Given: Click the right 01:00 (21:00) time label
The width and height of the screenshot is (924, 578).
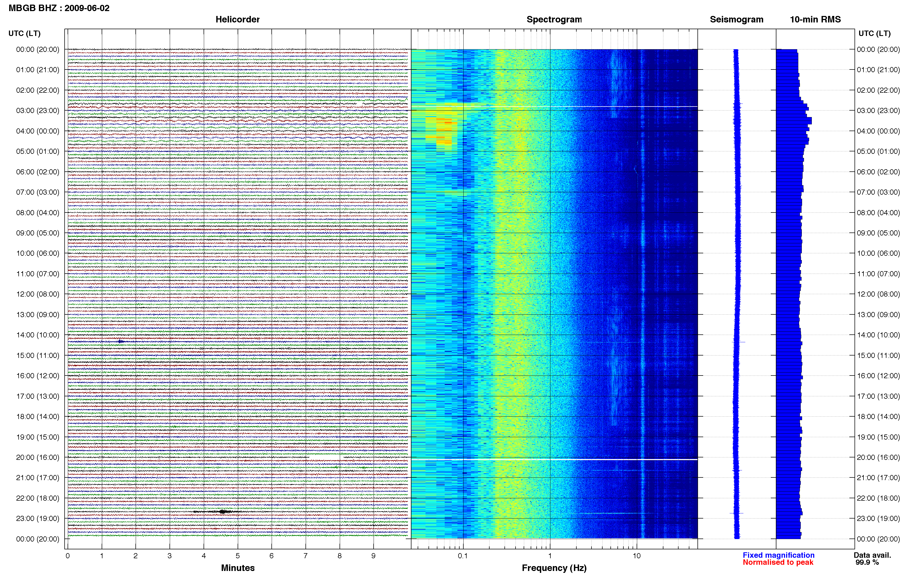Looking at the screenshot, I should (x=878, y=69).
